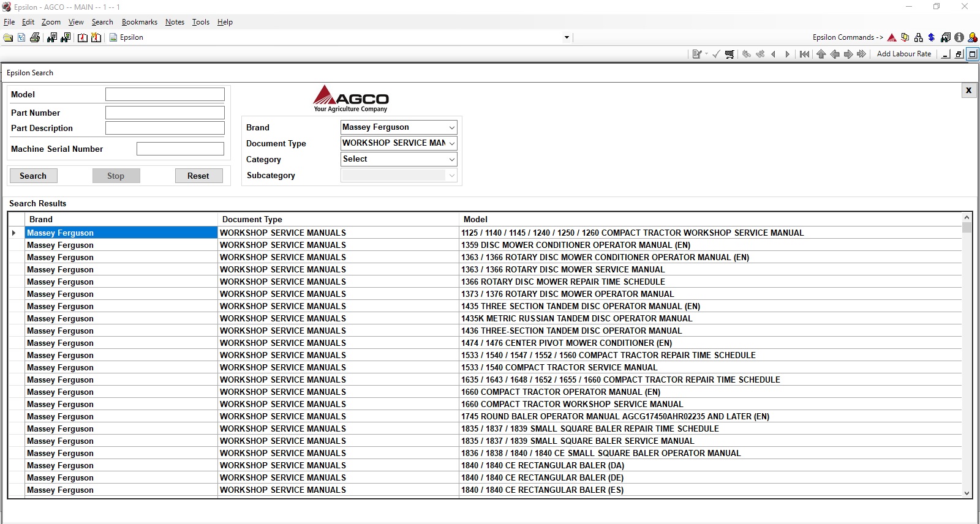Screen dimensions: 980x524
Task: Click results scrollbar down arrow
Action: tap(967, 493)
